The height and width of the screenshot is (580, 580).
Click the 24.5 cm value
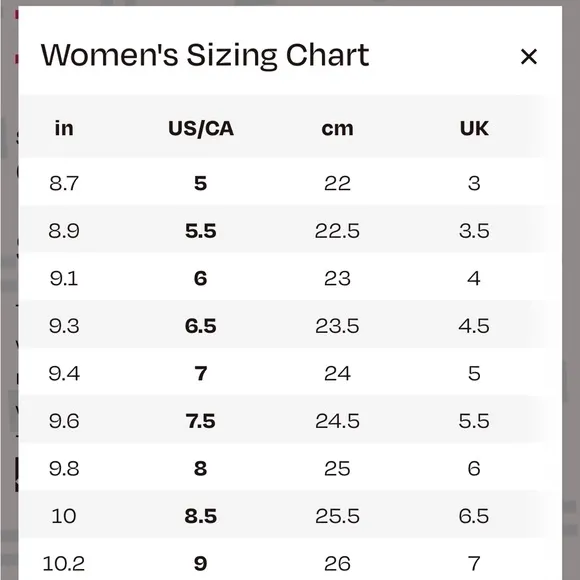(337, 421)
